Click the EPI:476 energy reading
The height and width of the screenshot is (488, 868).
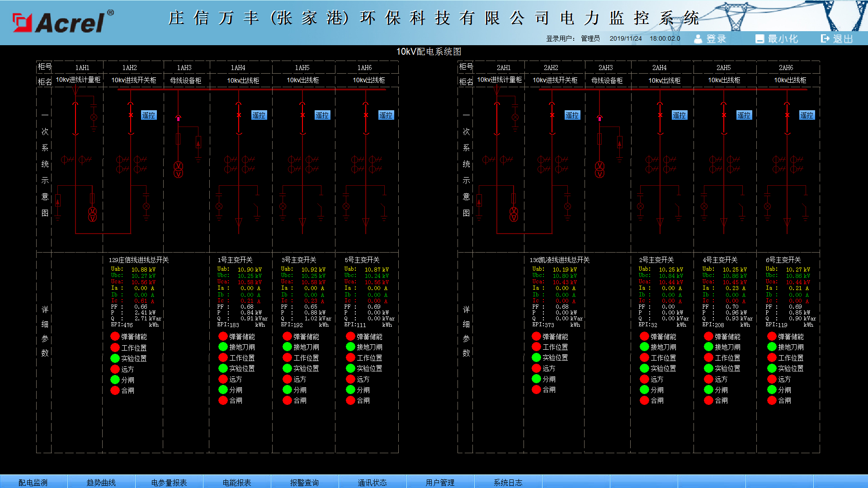pyautogui.click(x=122, y=325)
